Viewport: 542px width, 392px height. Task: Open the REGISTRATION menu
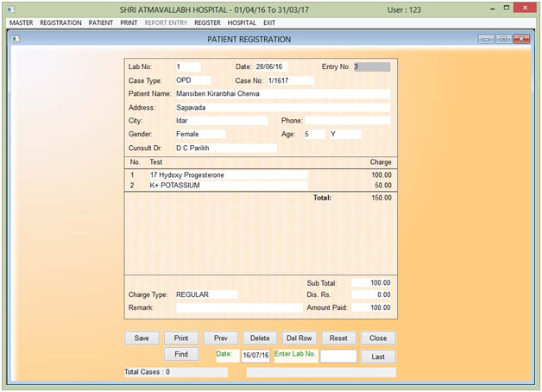click(x=60, y=22)
